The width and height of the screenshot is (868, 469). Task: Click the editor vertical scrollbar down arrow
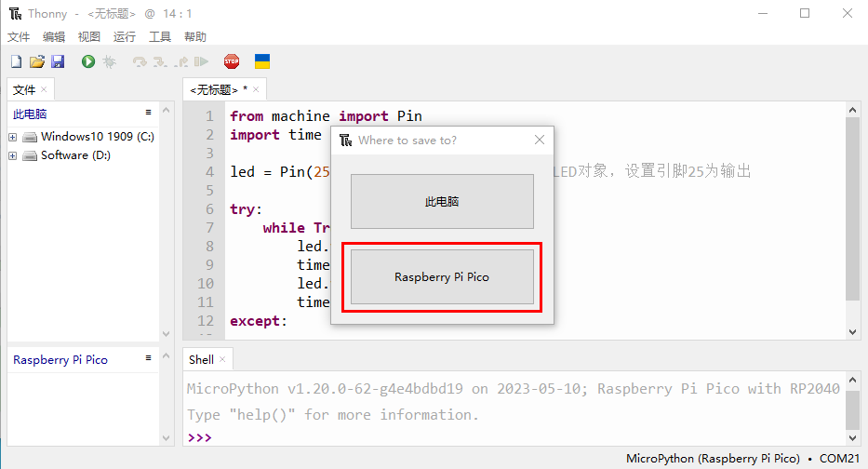point(852,331)
